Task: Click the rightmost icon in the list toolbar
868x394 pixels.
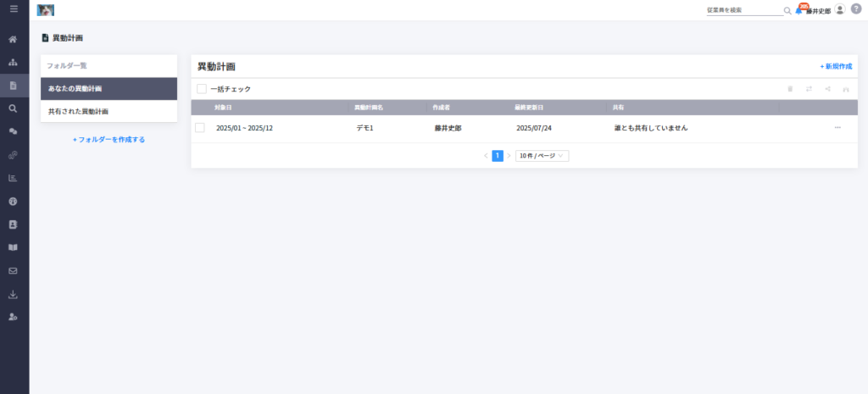Action: pos(846,88)
